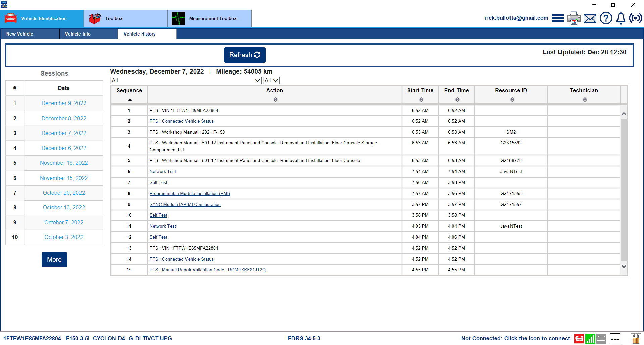Click the printer icon

pyautogui.click(x=574, y=18)
